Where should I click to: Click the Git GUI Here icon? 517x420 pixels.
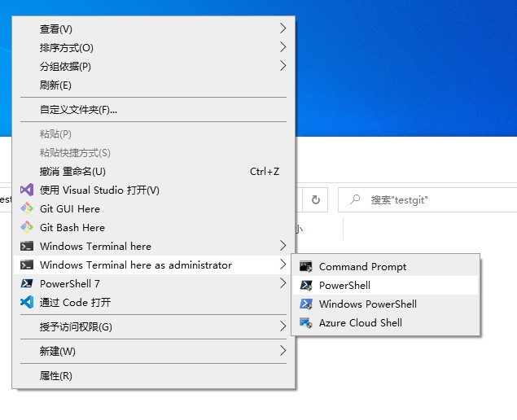coord(27,208)
